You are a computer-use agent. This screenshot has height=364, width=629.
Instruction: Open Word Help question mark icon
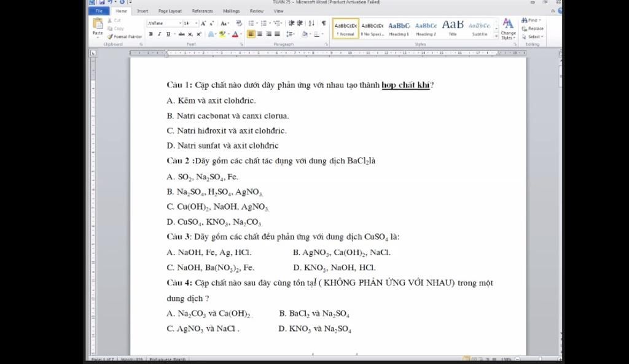tap(560, 11)
